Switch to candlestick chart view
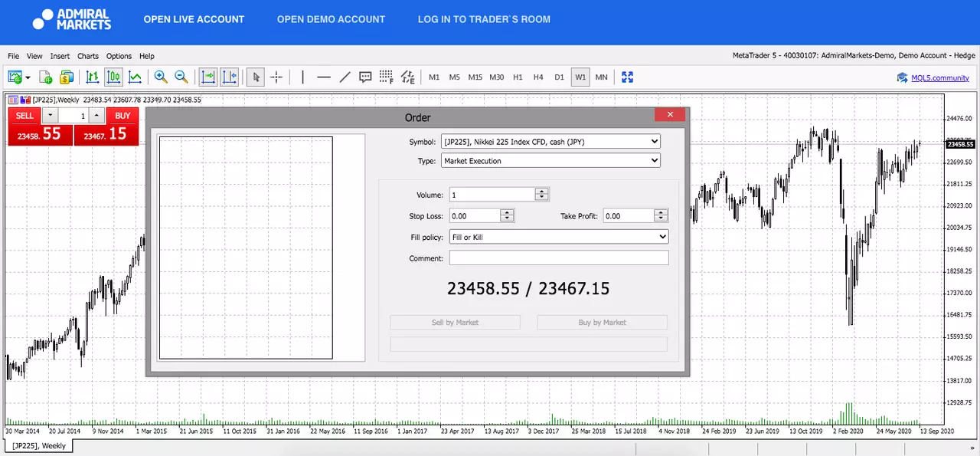980x456 pixels. tap(113, 77)
